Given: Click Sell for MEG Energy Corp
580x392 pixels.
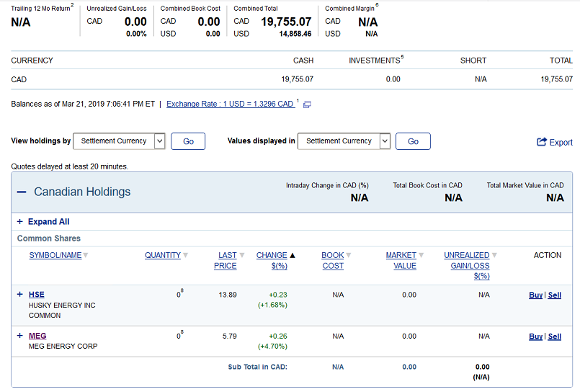Looking at the screenshot, I should pyautogui.click(x=555, y=337).
